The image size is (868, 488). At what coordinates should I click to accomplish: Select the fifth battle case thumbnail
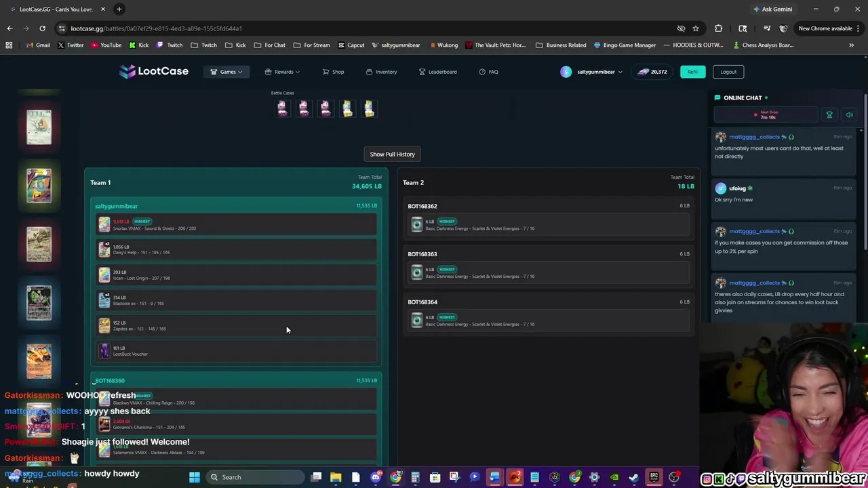[369, 108]
